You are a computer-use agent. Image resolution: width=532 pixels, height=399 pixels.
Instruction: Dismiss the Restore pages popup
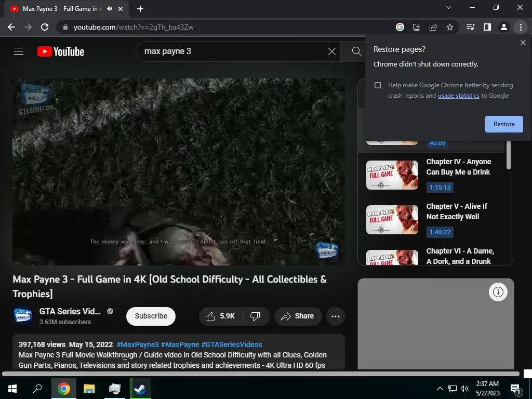523,43
